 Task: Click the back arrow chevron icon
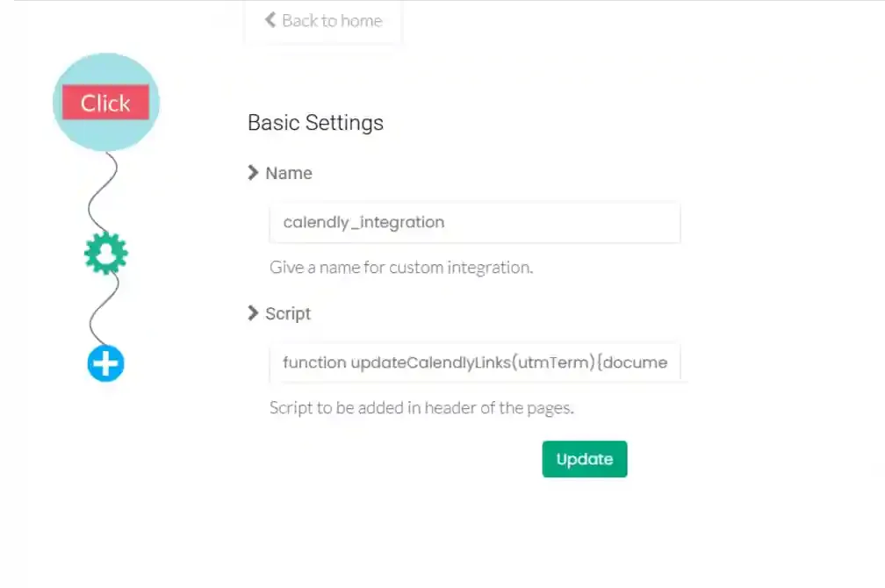pyautogui.click(x=270, y=20)
